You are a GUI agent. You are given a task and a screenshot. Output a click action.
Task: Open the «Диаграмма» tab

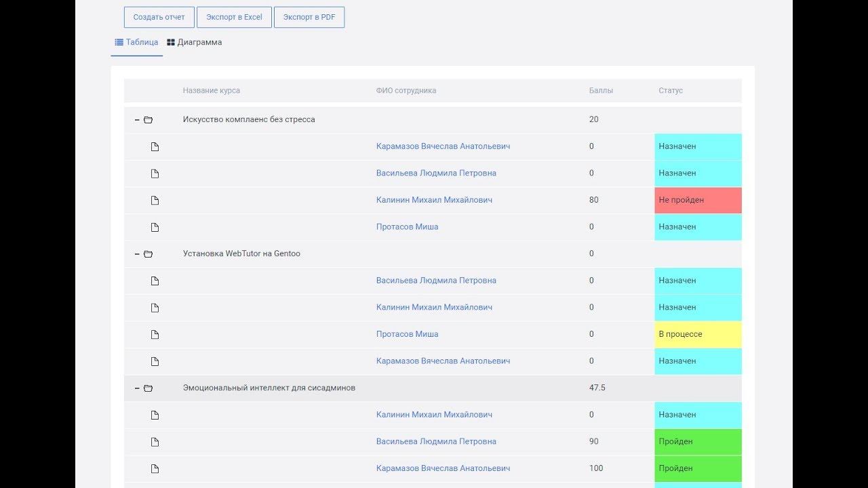click(195, 42)
